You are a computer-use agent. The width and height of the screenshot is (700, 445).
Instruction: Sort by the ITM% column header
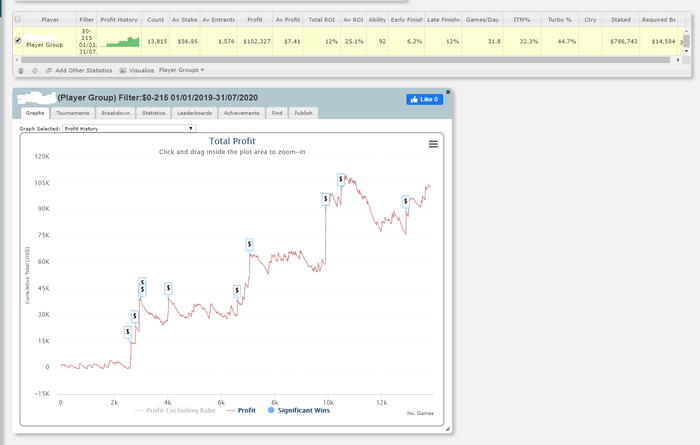[521, 20]
